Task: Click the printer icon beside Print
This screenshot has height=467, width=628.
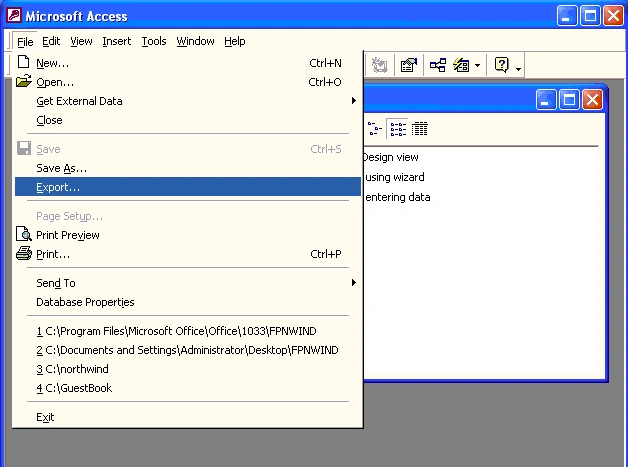Action: 24,253
